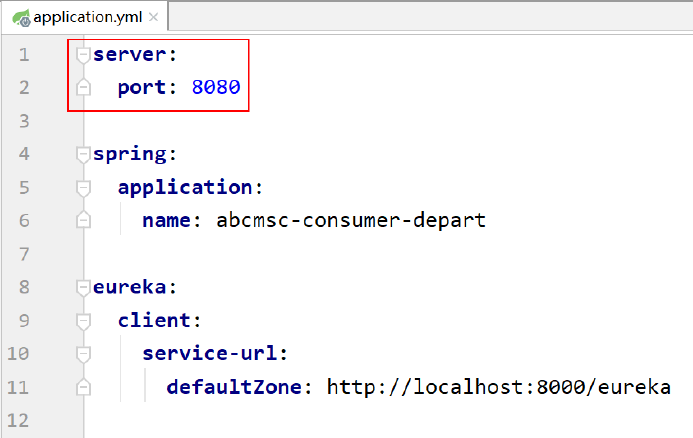
Task: Click the fold end marker beside port line
Action: (83, 88)
